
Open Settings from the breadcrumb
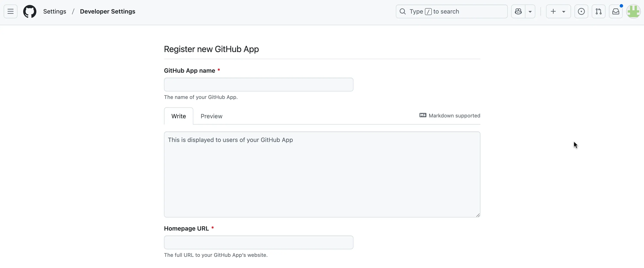[55, 11]
